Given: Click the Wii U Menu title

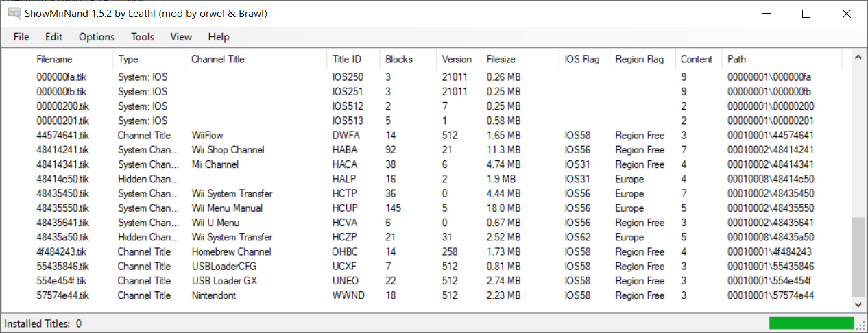Looking at the screenshot, I should coord(215,223).
